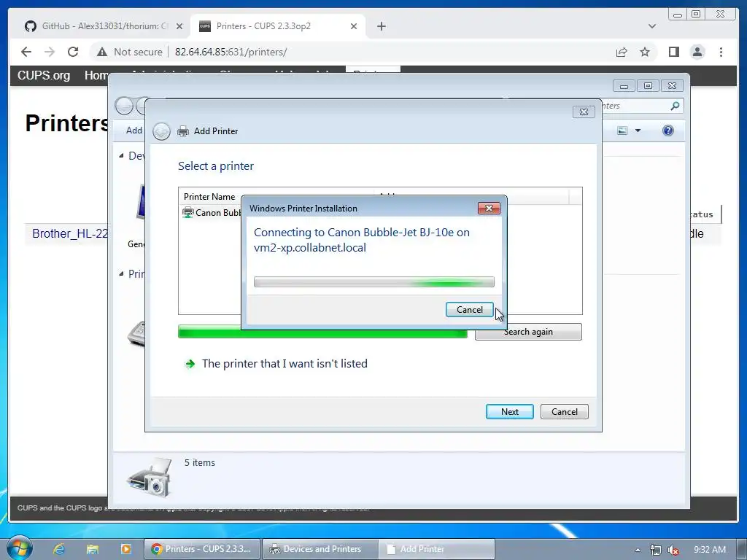Click the Not secure warning icon

pos(102,52)
